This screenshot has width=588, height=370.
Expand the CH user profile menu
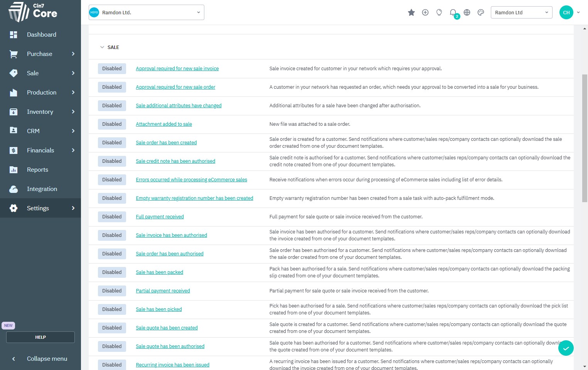(x=570, y=12)
